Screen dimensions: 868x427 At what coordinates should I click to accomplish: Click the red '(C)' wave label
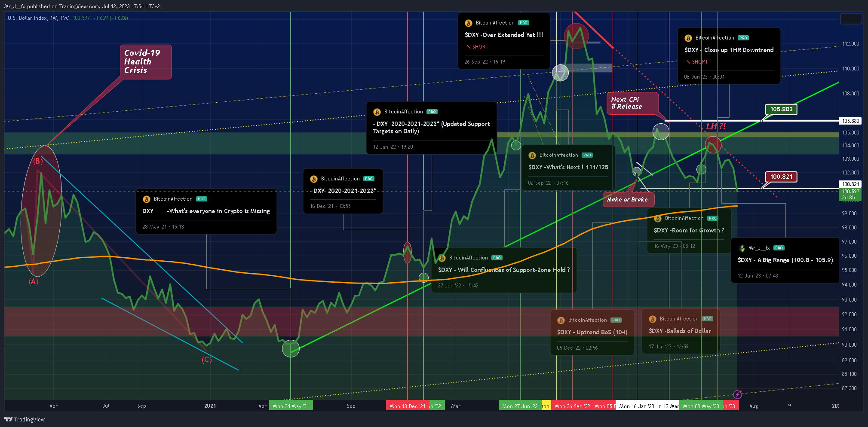(207, 360)
